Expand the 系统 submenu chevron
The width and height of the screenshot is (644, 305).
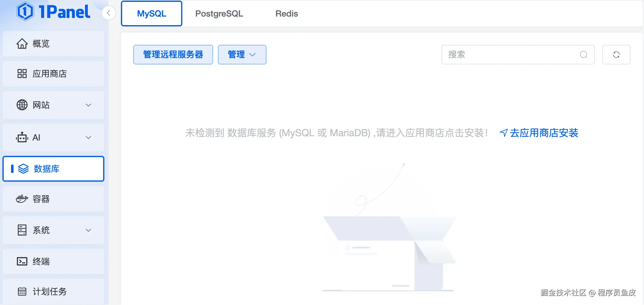coord(88,230)
